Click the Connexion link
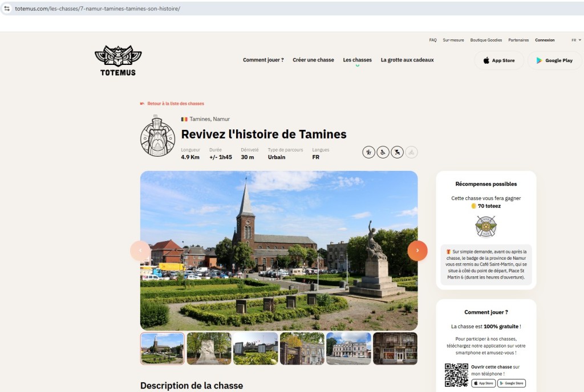The image size is (584, 392). click(545, 40)
